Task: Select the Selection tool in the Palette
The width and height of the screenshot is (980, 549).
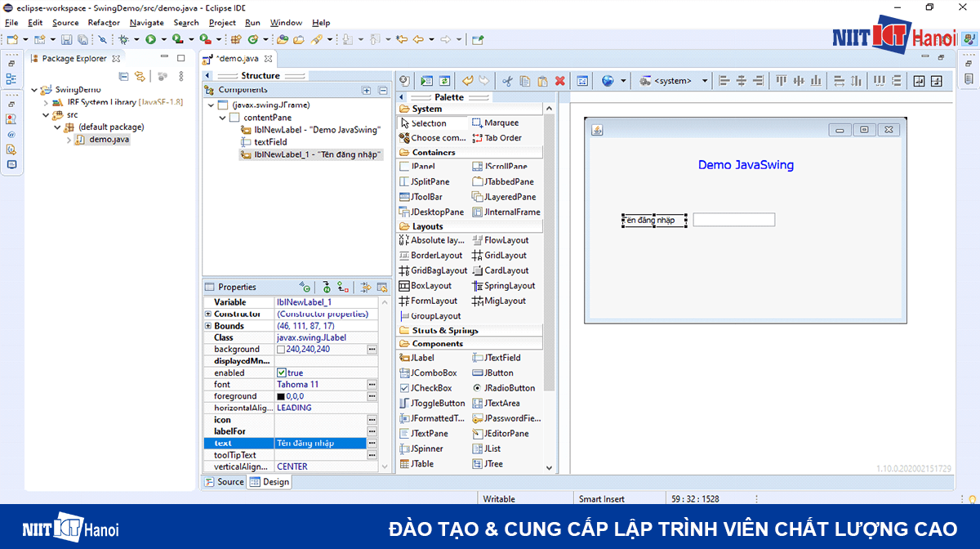Action: 429,123
